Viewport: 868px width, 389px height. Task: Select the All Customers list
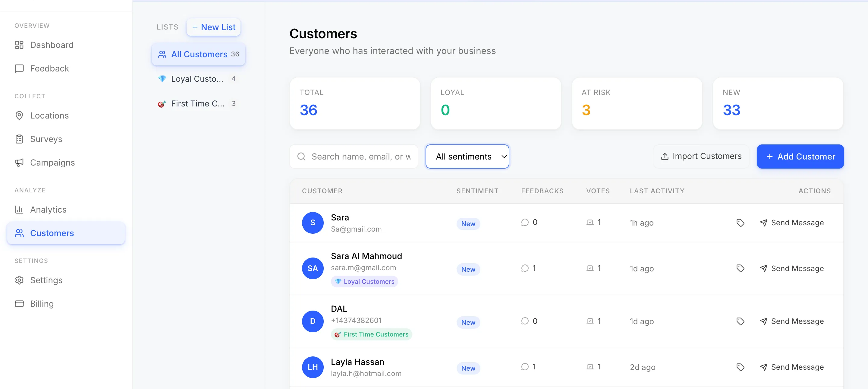[x=199, y=54]
